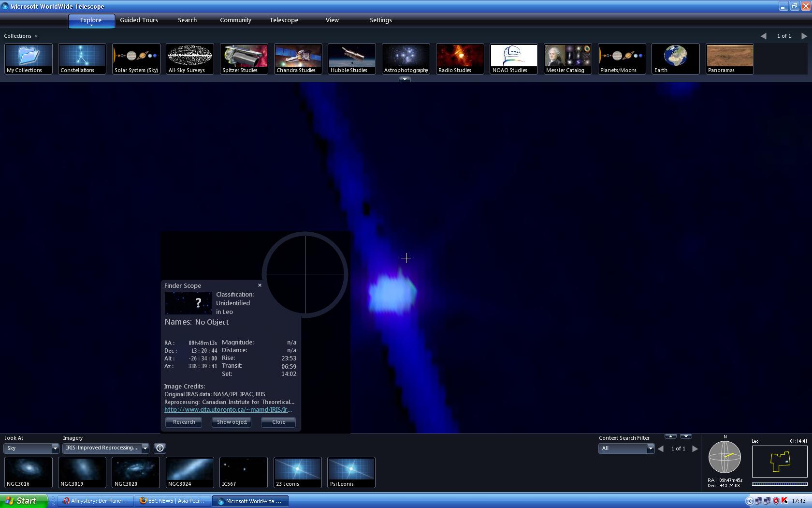Screen dimensions: 812x508
Task: Open the Panoramas collection
Action: tap(730, 59)
